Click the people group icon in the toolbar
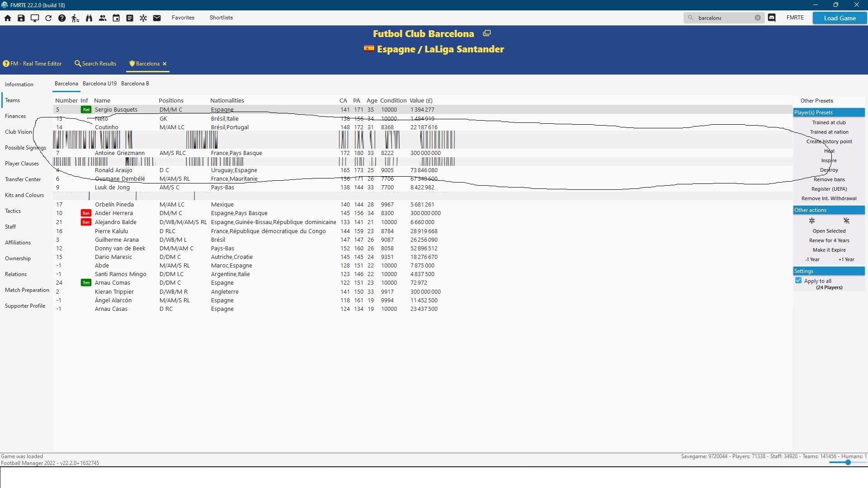 pyautogui.click(x=103, y=18)
